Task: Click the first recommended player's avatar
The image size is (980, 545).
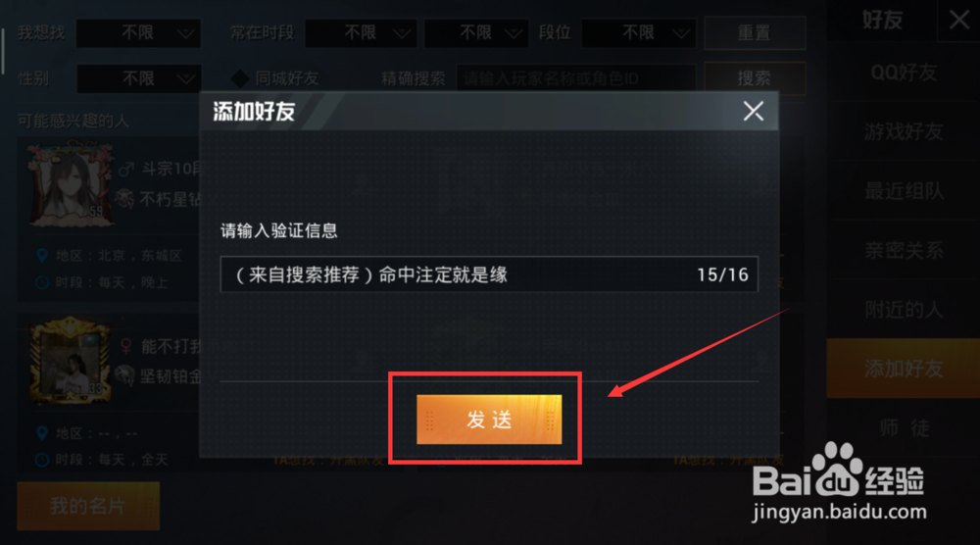Action: click(x=70, y=183)
